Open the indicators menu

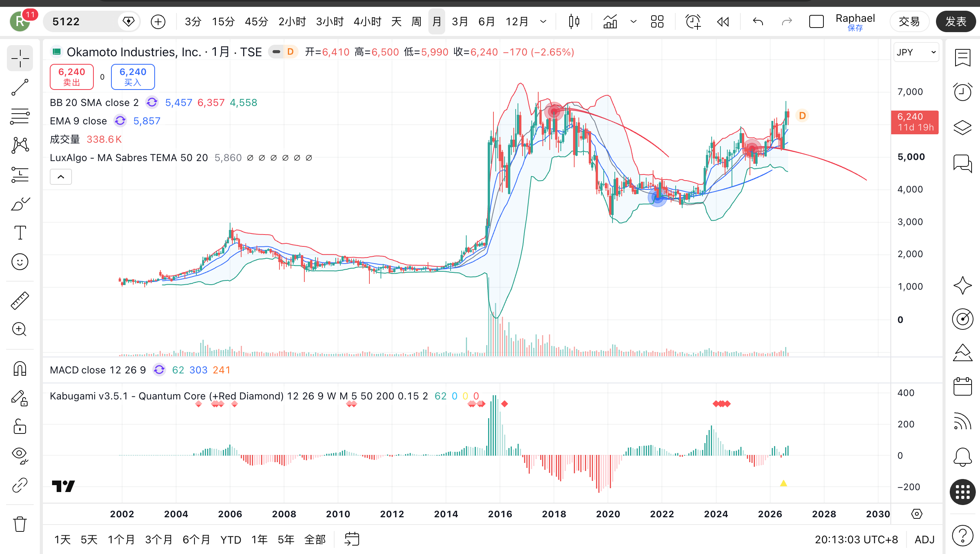pos(610,21)
